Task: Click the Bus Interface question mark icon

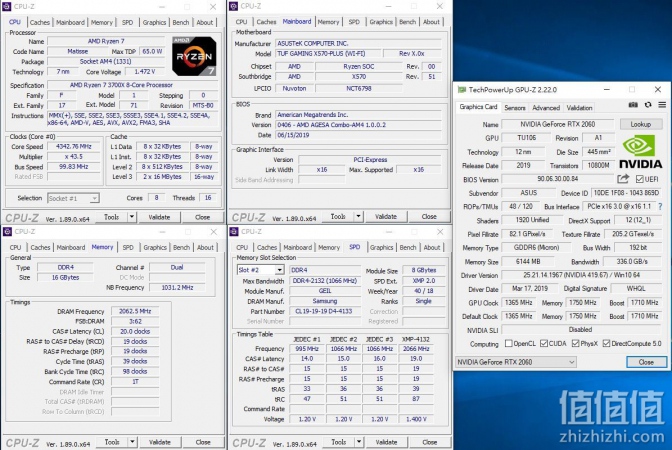Action: click(x=660, y=207)
